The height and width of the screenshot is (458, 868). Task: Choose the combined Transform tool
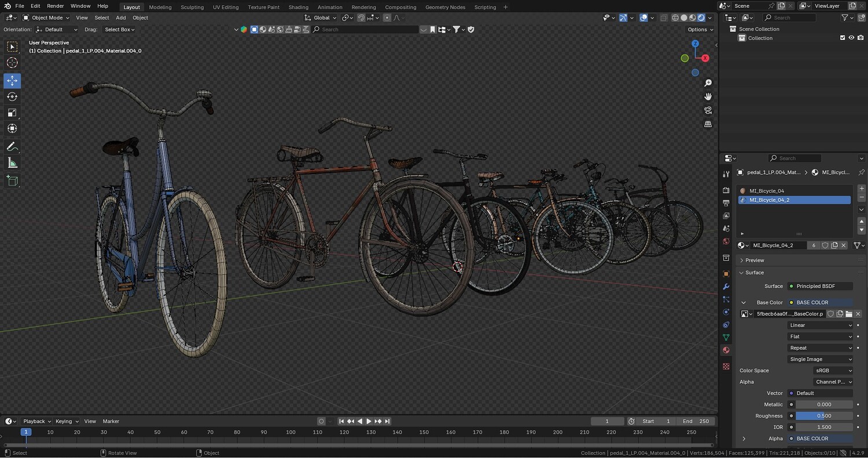point(12,129)
